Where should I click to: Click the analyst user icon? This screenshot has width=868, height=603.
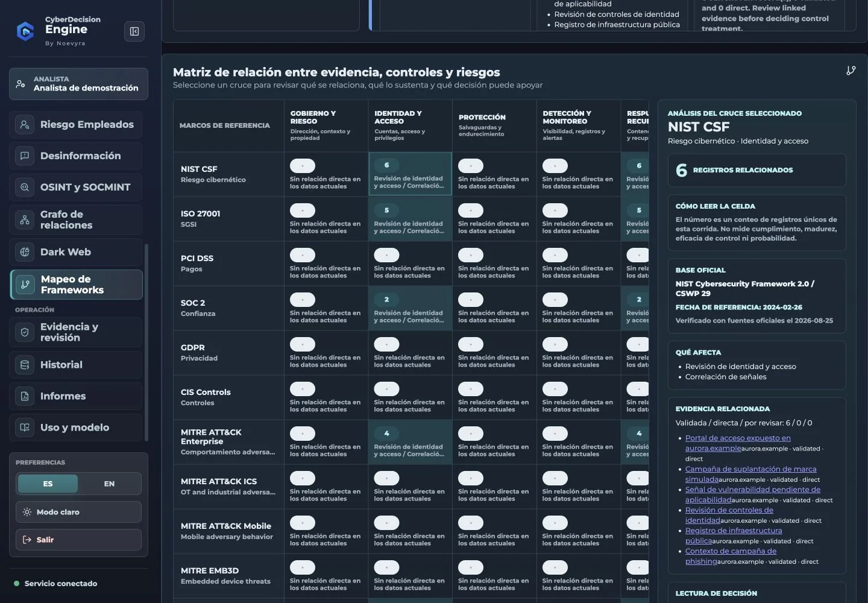click(20, 84)
